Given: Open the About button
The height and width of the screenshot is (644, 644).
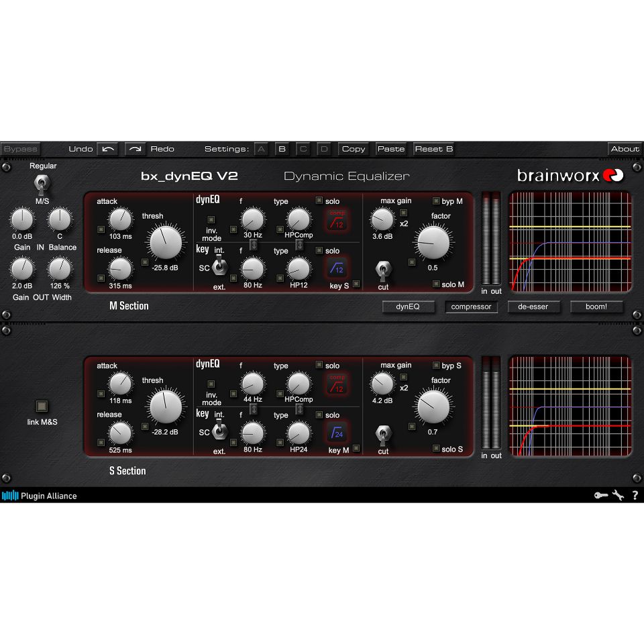Looking at the screenshot, I should coord(625,149).
